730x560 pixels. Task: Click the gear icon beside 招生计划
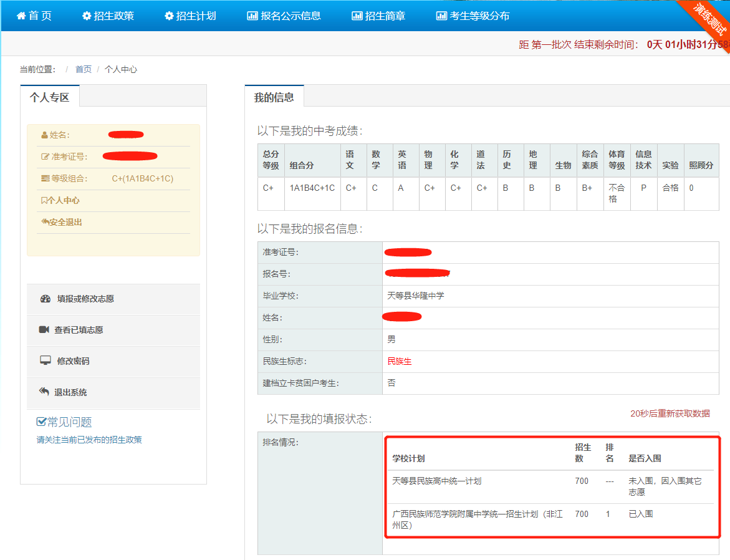click(169, 16)
